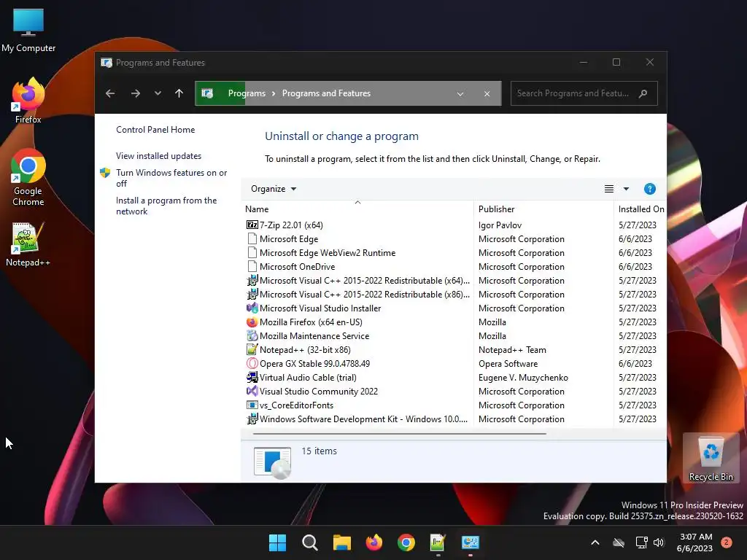Screen dimensions: 747x560
Task: Open File Explorer from the taskbar
Action: click(x=341, y=542)
